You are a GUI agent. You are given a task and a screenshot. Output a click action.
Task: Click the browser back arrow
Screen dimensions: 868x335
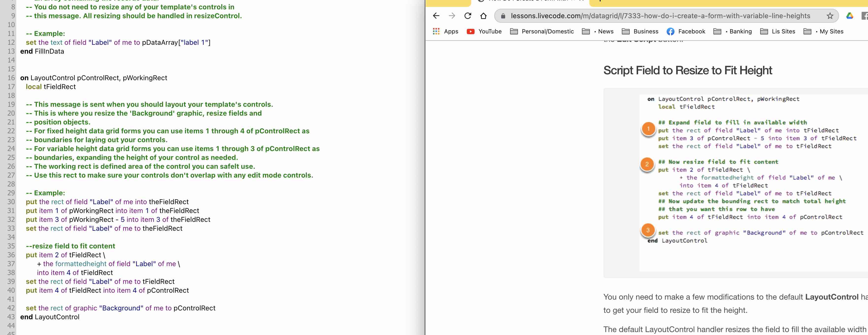click(436, 16)
